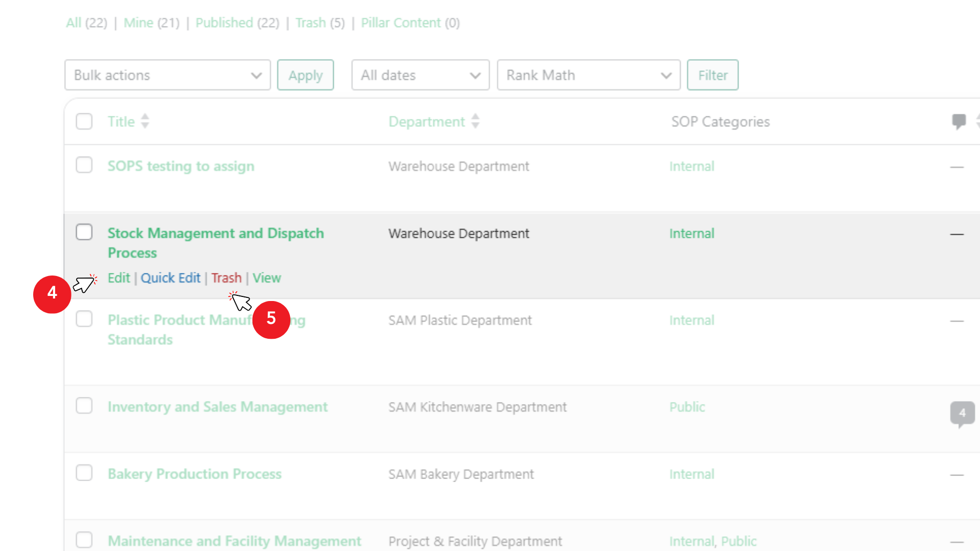Image resolution: width=980 pixels, height=551 pixels.
Task: Sort by Department using sort arrows
Action: [x=475, y=121]
